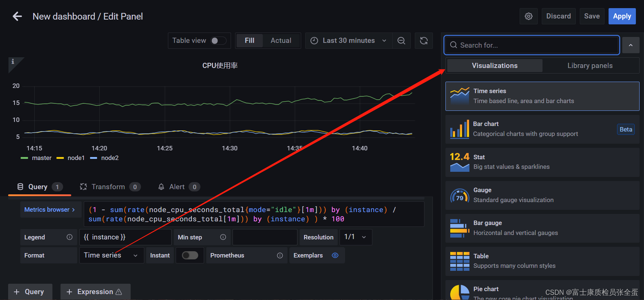The height and width of the screenshot is (300, 644).
Task: Open the Library panels tab
Action: click(590, 66)
